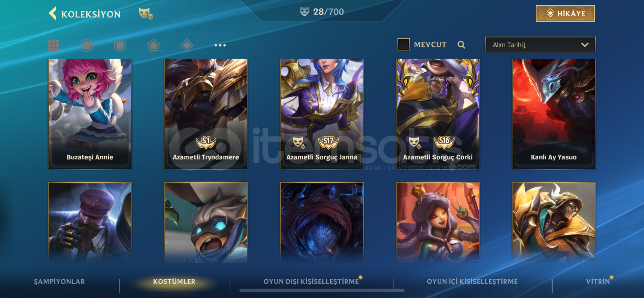This screenshot has height=298, width=644.
Task: Go back with the Koleksiyon arrow
Action: click(53, 14)
